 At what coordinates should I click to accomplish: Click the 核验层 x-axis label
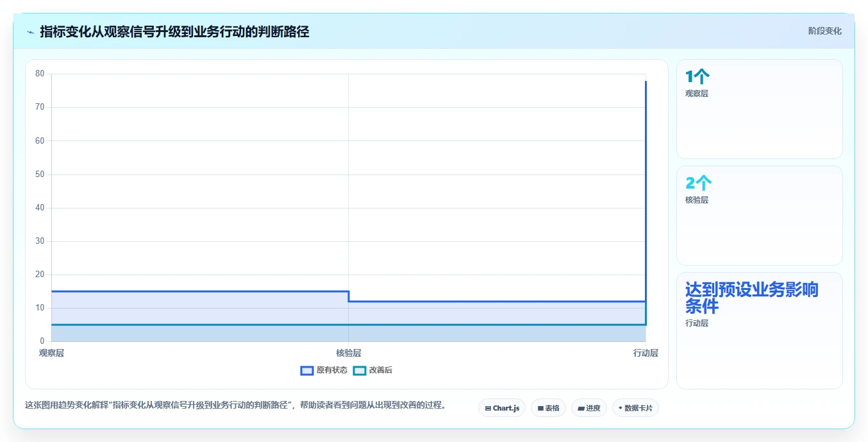[349, 353]
